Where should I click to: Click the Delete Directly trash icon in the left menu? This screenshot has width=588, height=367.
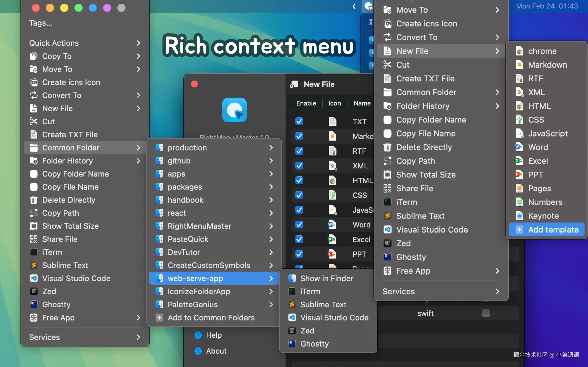(x=34, y=200)
